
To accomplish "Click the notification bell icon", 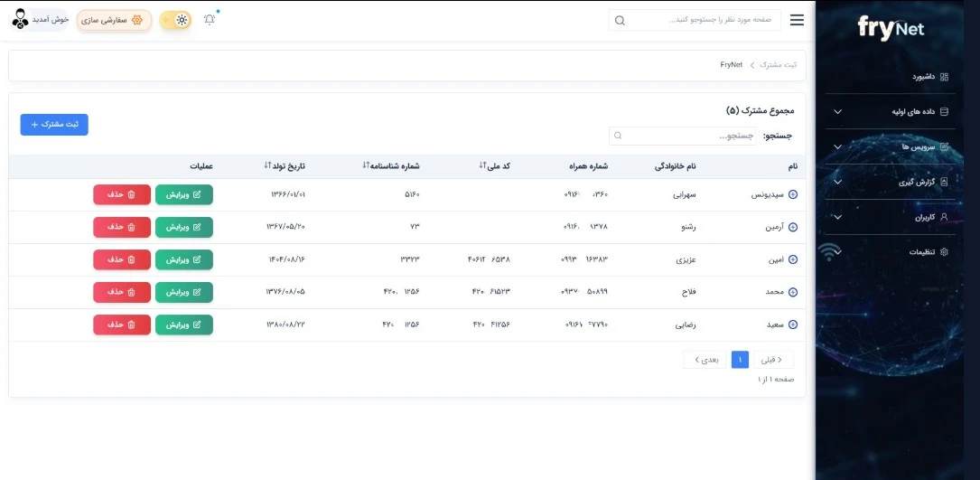I will [210, 20].
